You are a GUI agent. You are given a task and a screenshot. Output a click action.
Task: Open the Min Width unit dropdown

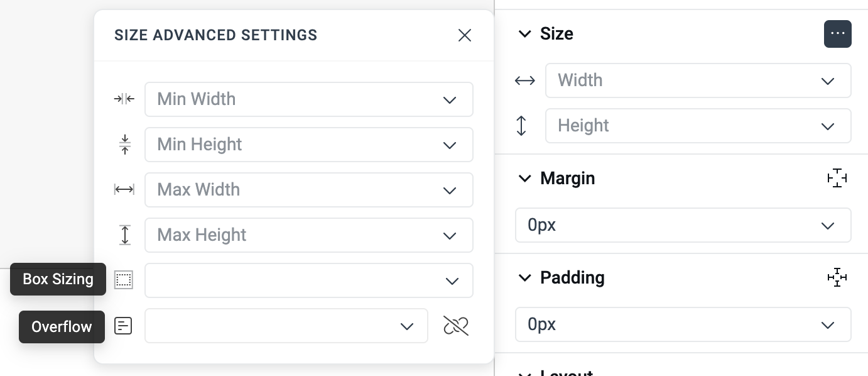[x=450, y=99]
